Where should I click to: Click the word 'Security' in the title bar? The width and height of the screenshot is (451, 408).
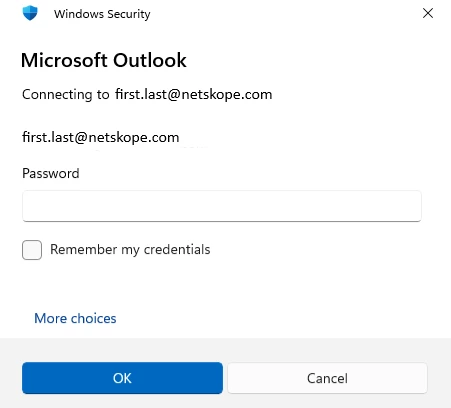click(129, 14)
